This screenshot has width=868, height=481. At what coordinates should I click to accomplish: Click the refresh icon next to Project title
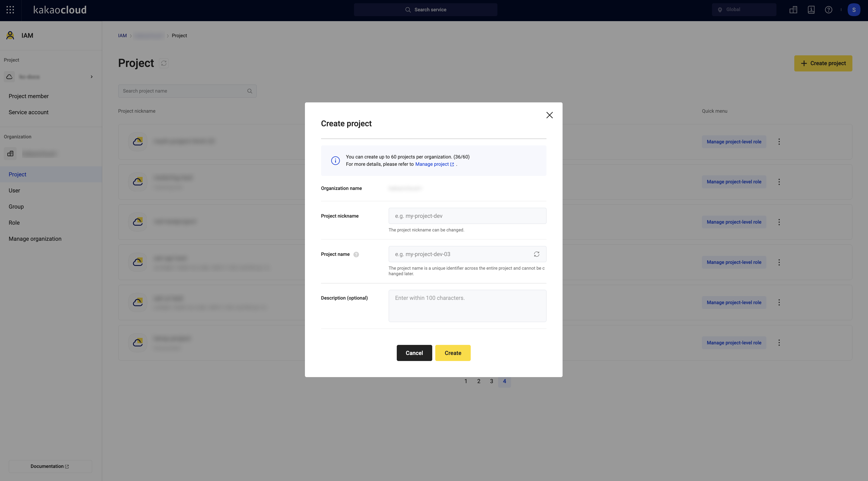[x=164, y=63]
